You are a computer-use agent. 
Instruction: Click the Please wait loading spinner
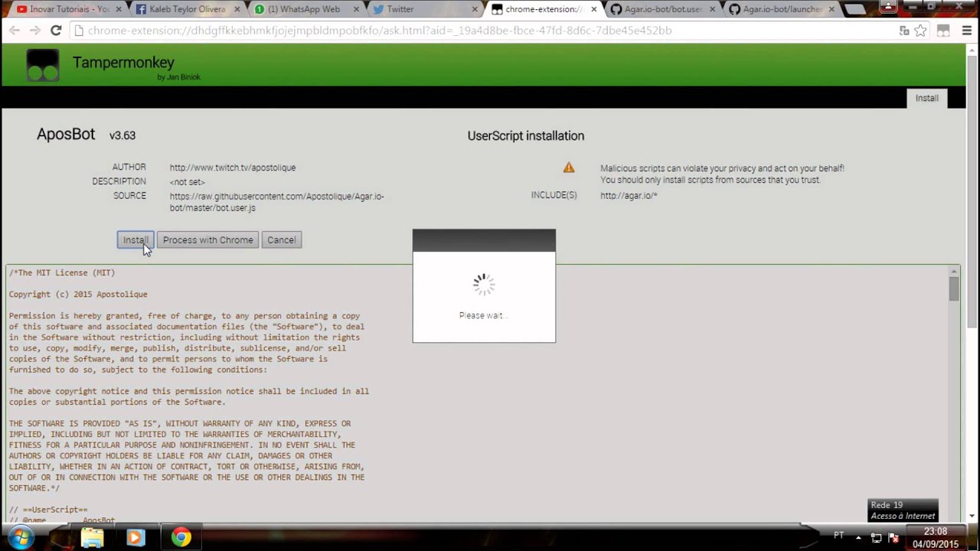point(484,285)
